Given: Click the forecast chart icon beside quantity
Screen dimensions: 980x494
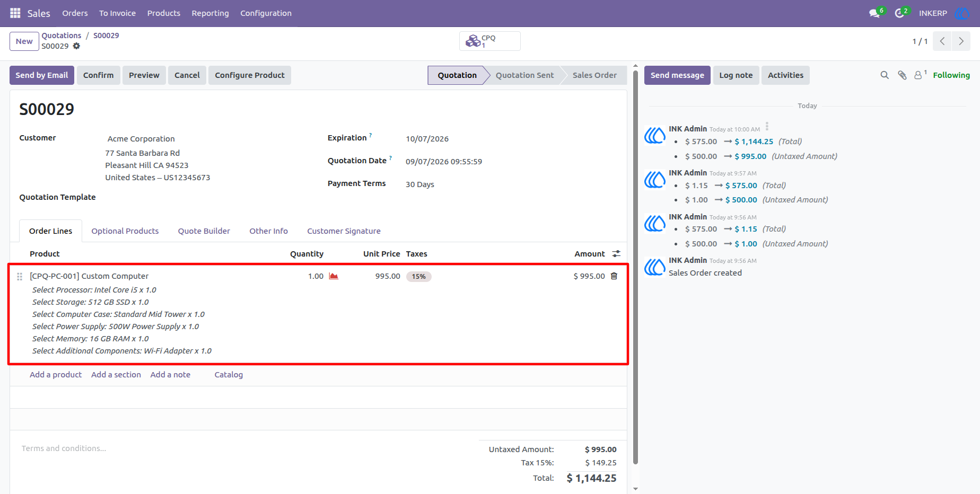Looking at the screenshot, I should pyautogui.click(x=334, y=276).
